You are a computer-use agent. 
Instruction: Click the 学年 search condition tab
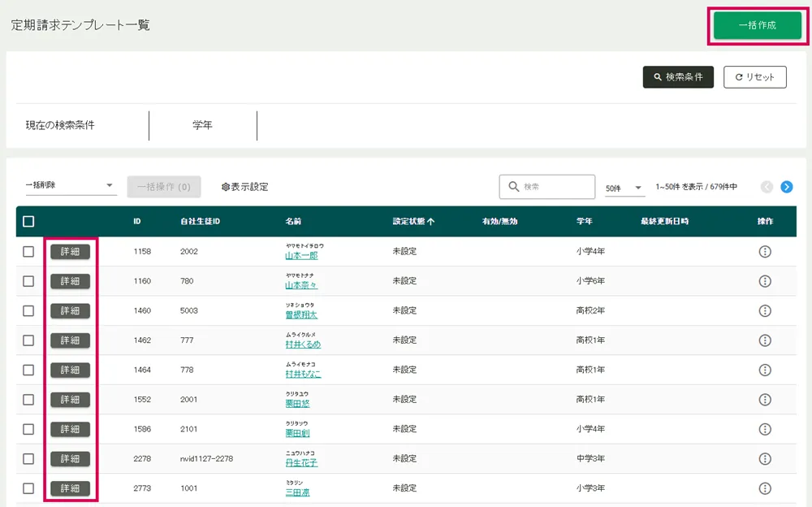coord(202,125)
